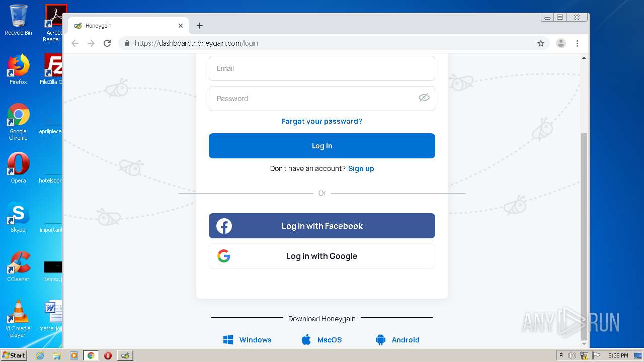Click Chrome taskbar button
Viewport: 644px width, 362px height.
click(x=91, y=355)
